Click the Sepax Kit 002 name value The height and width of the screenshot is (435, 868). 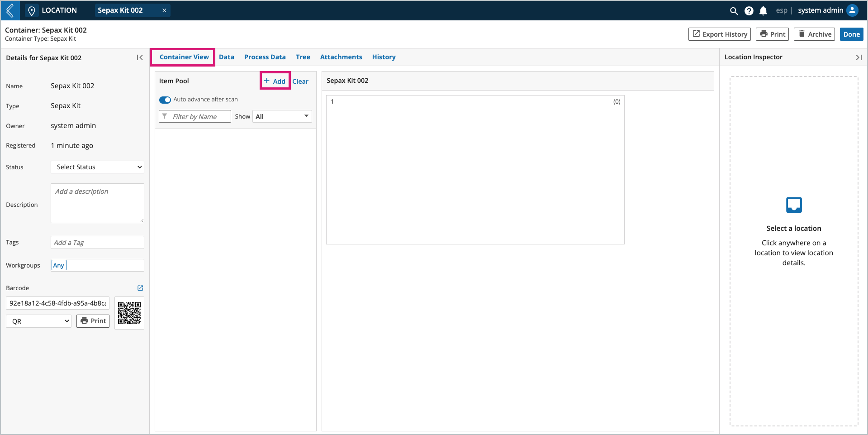pos(72,86)
